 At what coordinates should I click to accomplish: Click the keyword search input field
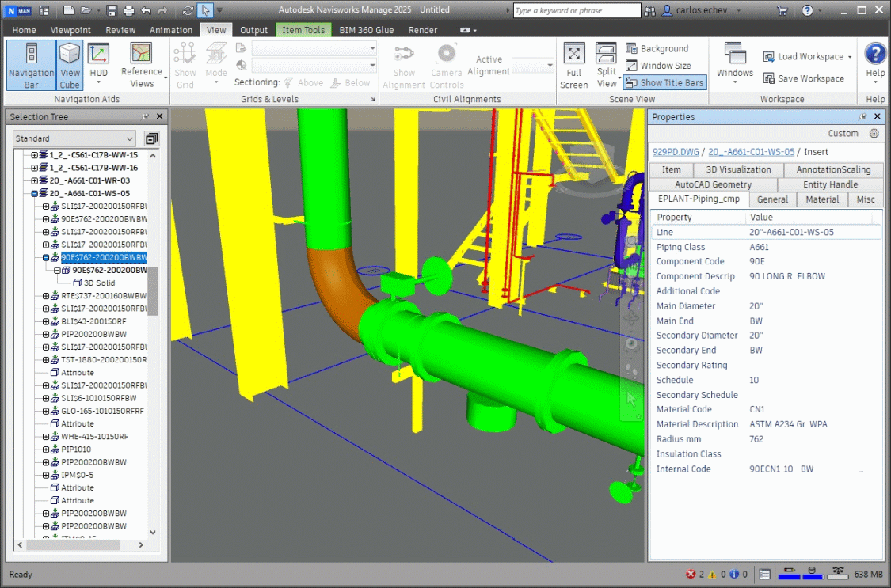[577, 10]
